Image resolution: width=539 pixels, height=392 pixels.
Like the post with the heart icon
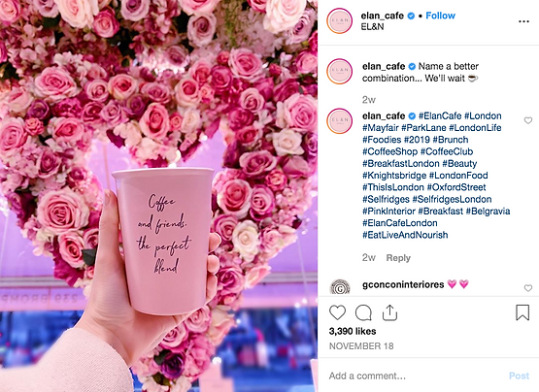[337, 312]
